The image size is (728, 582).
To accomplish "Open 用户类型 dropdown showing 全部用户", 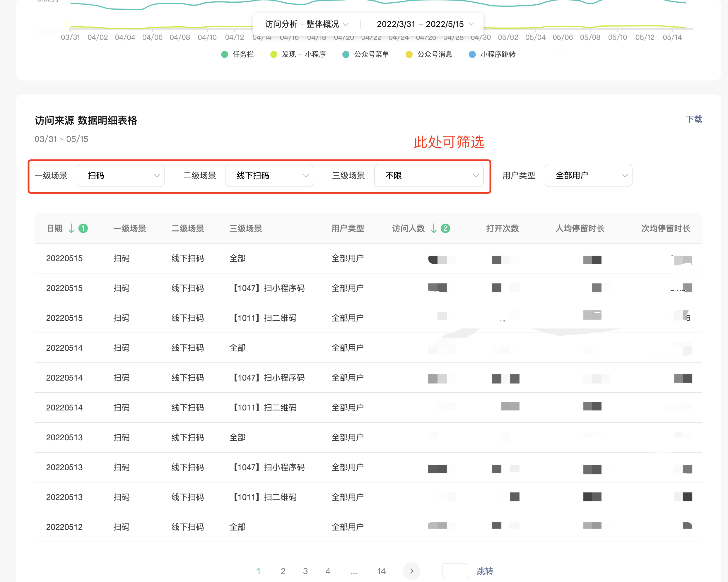I will pos(588,176).
